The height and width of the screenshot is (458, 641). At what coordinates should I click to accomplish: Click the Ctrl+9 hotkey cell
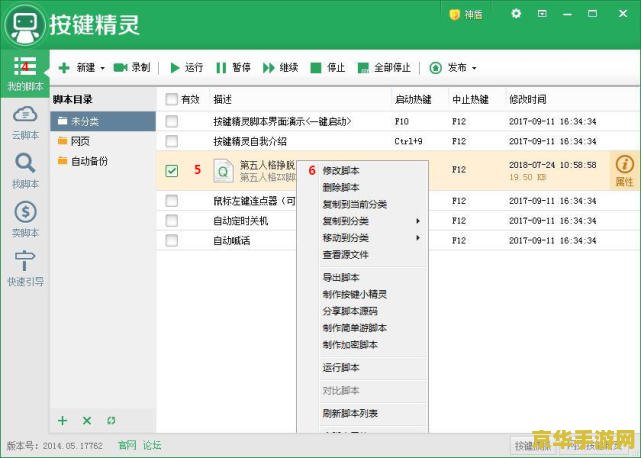(x=408, y=141)
